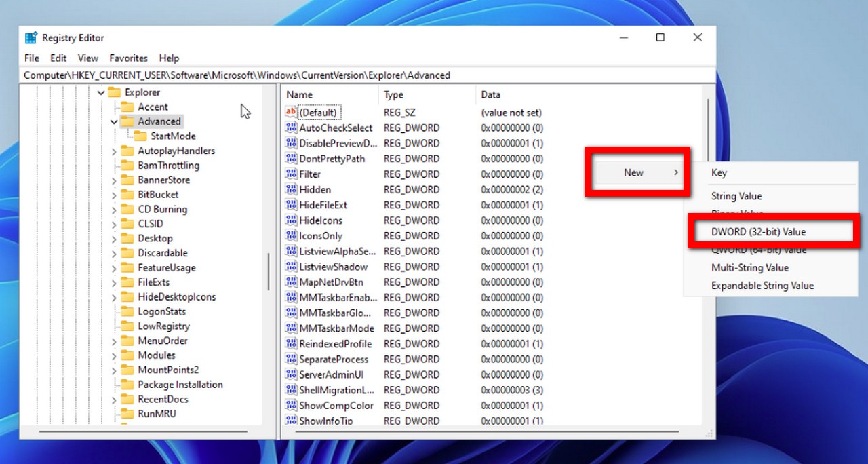
Task: Click the registry path address bar
Action: tap(367, 75)
